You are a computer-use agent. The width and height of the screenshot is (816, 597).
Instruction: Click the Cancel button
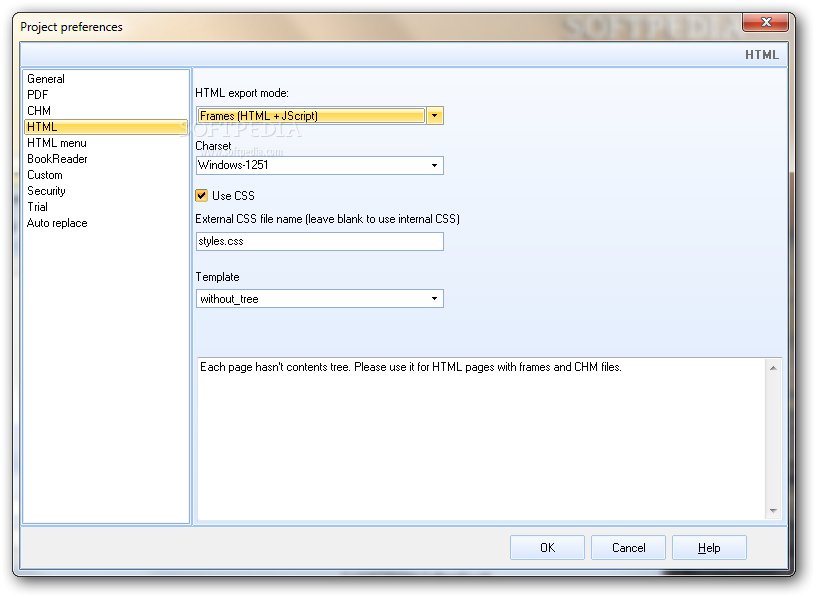pos(628,548)
